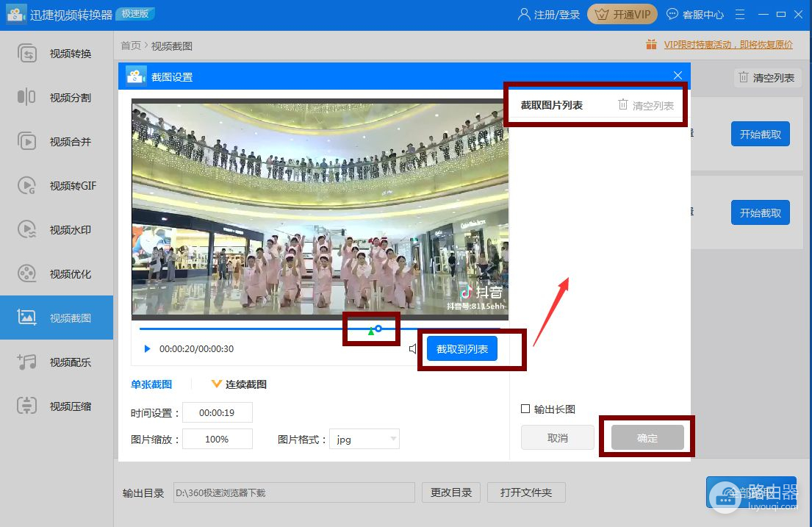Click the 时间设置 time input field
The image size is (812, 527).
pyautogui.click(x=217, y=413)
